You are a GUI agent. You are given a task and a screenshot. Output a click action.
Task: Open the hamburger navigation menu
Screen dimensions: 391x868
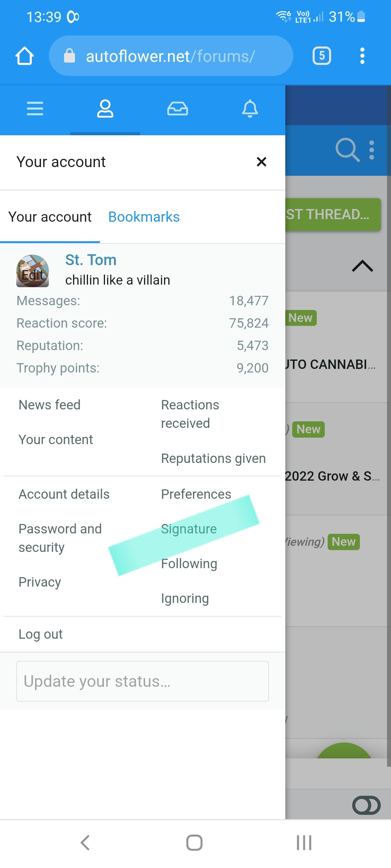[35, 109]
